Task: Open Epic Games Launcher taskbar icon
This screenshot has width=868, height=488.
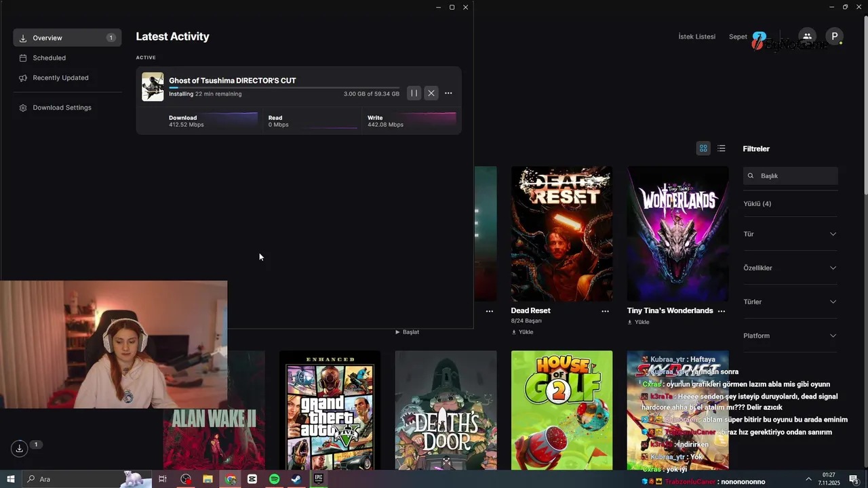Action: [x=318, y=479]
